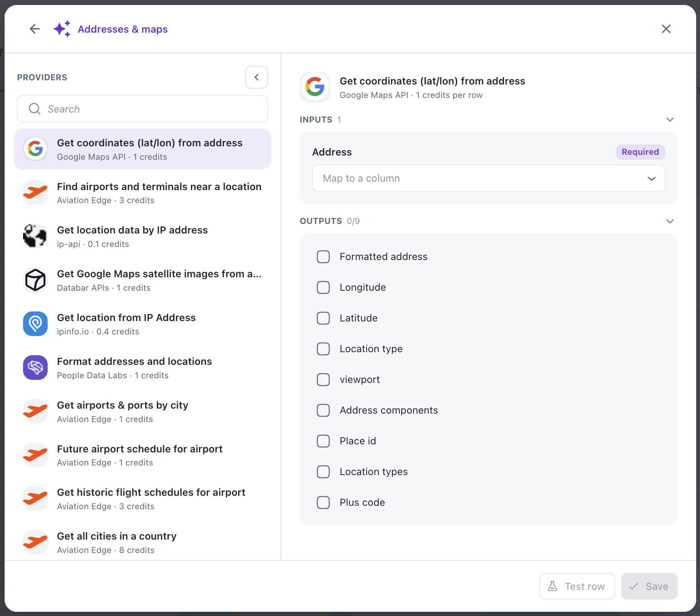Click the People Data Labs purple icon

tap(35, 368)
